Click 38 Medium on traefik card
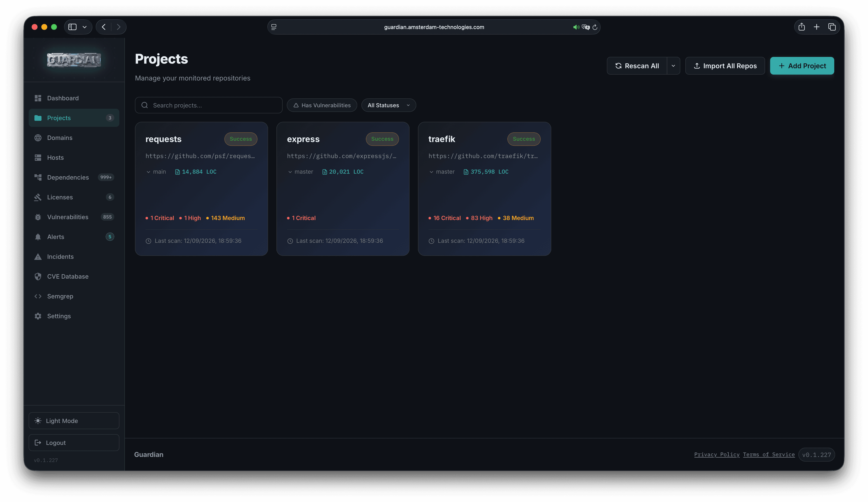 coord(516,218)
